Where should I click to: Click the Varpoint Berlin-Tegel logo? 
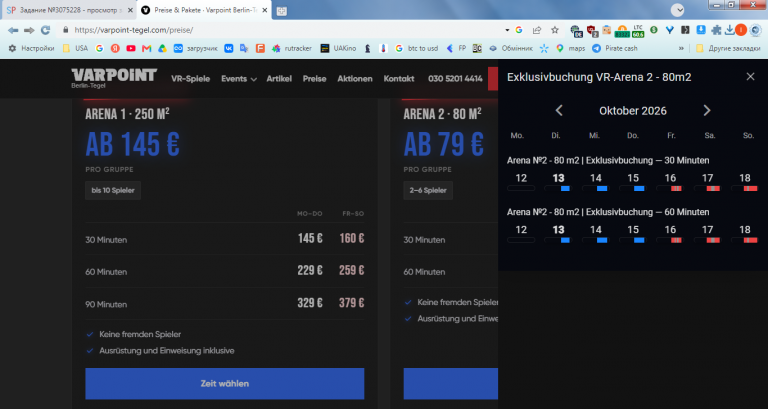[114, 78]
